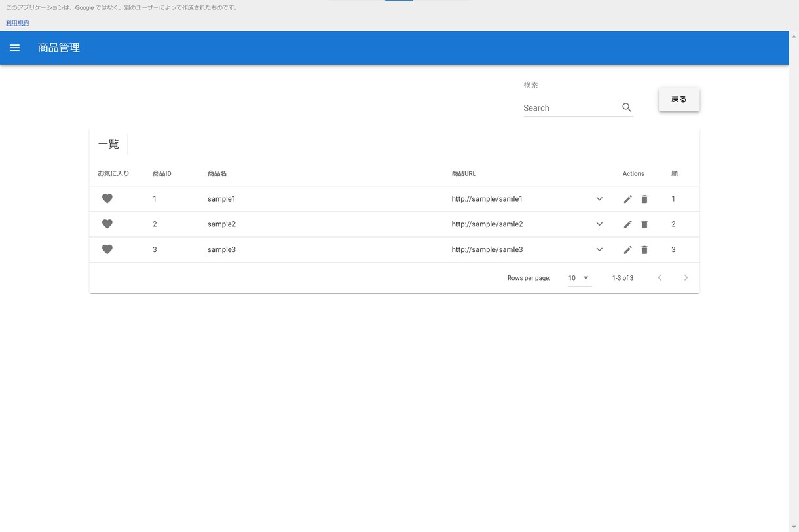Focus the Search input field

coord(570,108)
